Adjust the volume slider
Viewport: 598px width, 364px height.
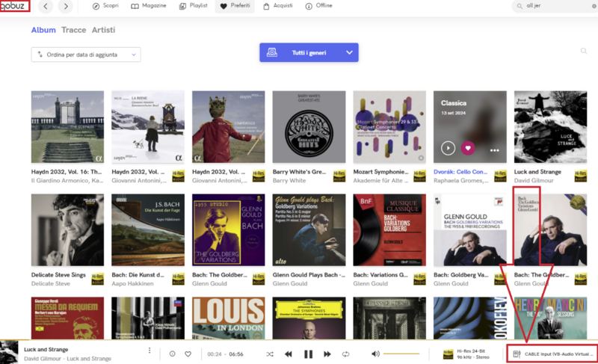click(x=401, y=354)
